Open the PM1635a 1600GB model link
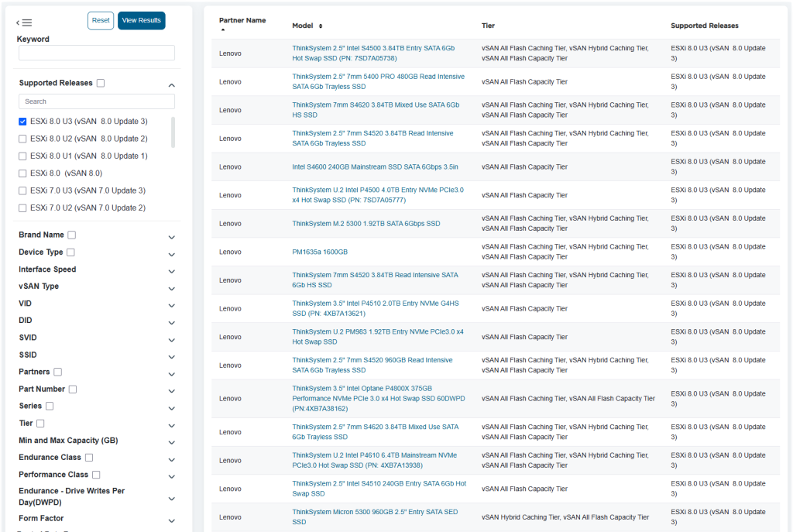 point(320,252)
